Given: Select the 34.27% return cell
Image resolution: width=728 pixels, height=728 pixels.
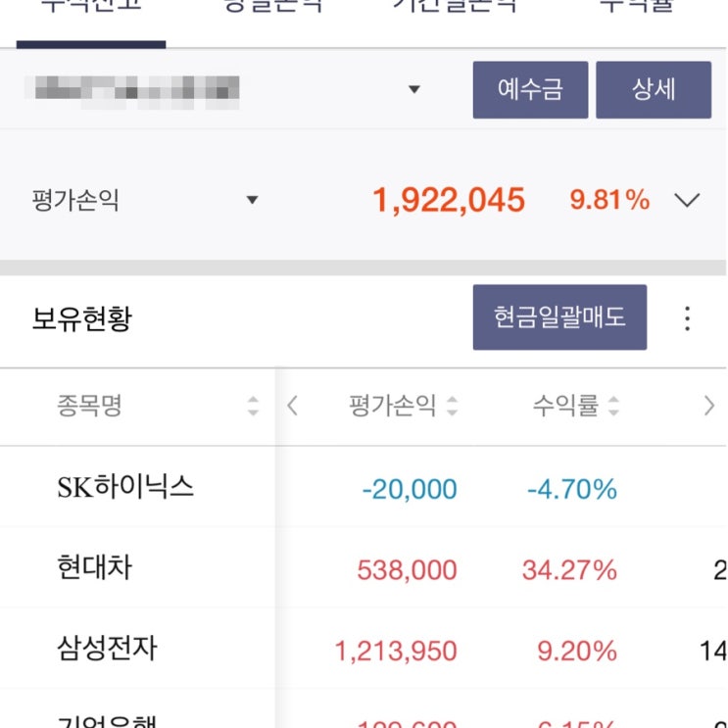Looking at the screenshot, I should tap(569, 570).
